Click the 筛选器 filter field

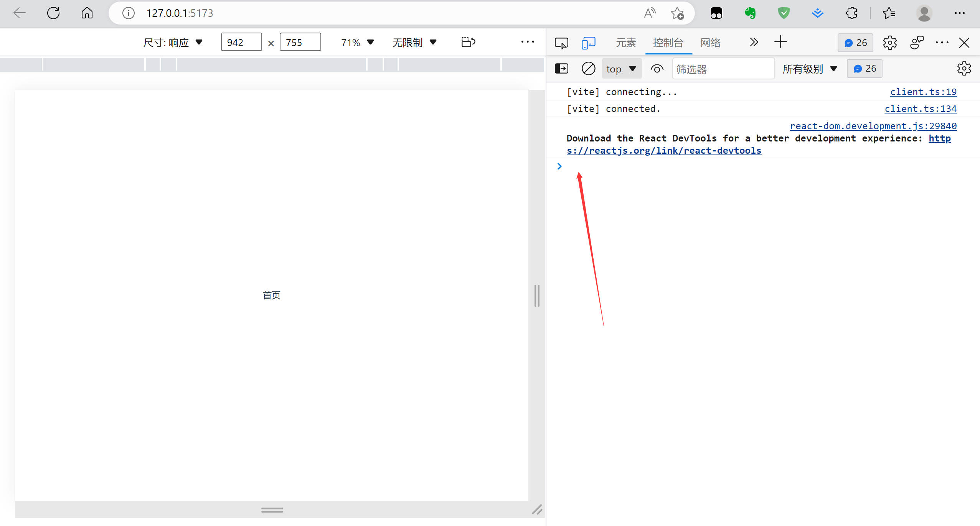coord(723,69)
